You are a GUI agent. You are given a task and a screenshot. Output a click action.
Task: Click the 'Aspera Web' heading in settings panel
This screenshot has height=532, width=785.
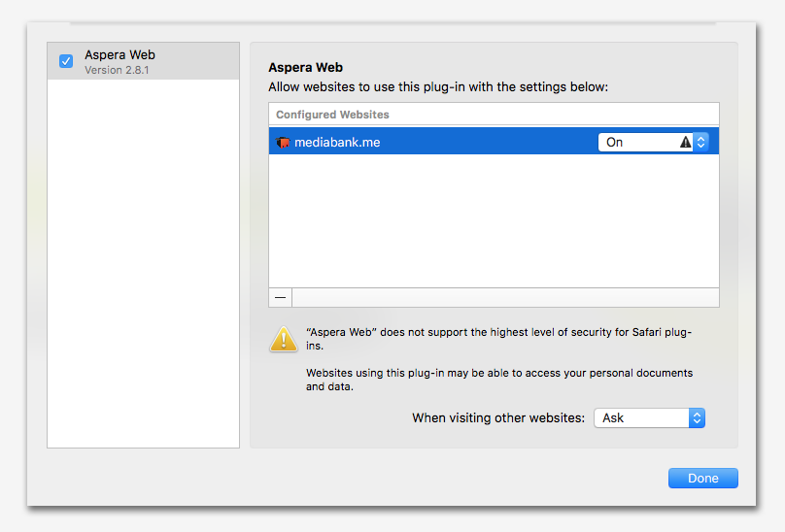(305, 67)
